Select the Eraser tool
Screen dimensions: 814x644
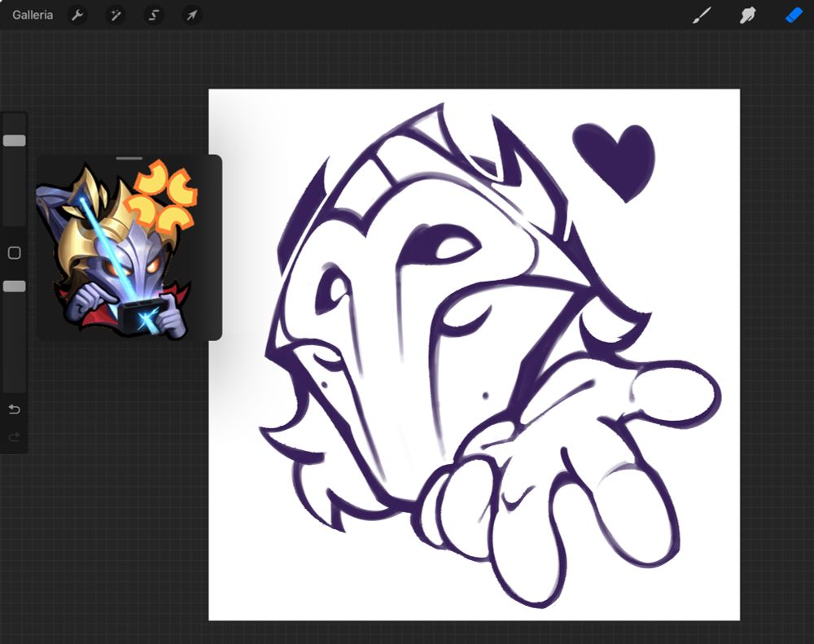pyautogui.click(x=794, y=15)
